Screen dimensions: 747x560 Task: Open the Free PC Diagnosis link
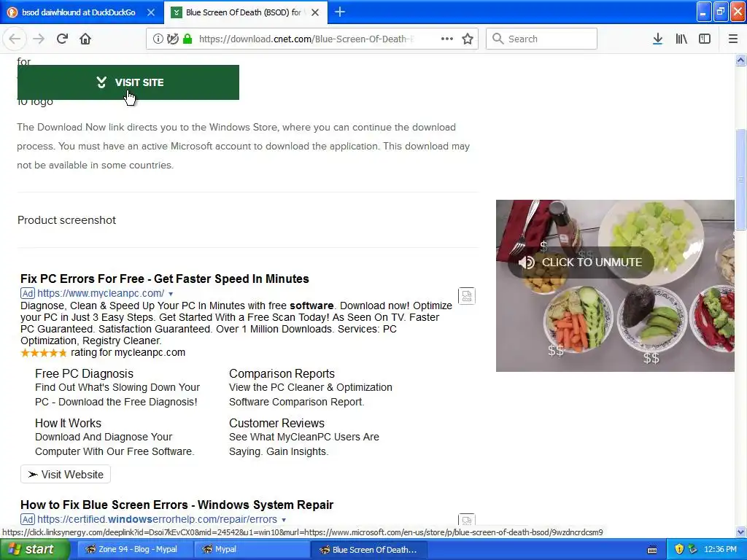84,374
